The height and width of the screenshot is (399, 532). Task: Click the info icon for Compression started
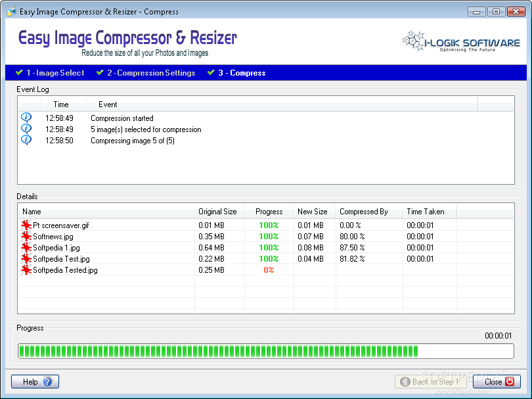[x=26, y=118]
